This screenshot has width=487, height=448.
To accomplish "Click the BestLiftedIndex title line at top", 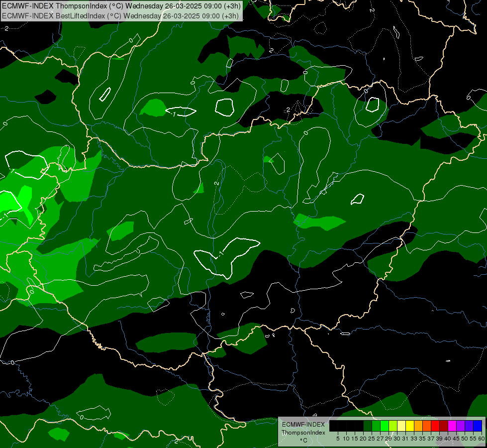I will pos(120,15).
